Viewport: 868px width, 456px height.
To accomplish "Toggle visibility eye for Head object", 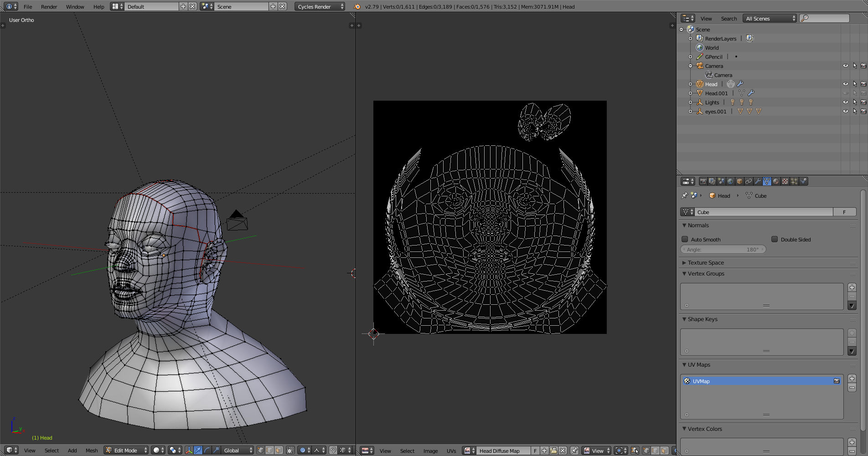I will [845, 84].
